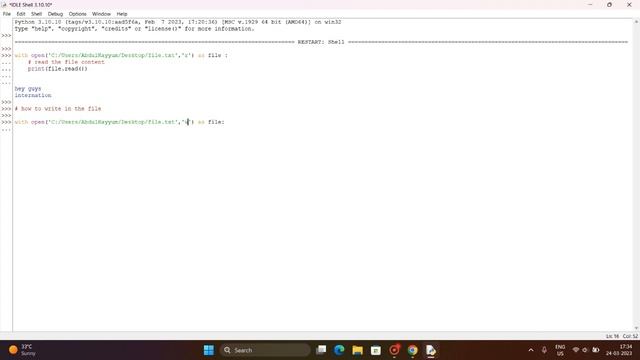The image size is (640, 360).
Task: Click the 'Type "help", "copyright"' info line
Action: 134,29
